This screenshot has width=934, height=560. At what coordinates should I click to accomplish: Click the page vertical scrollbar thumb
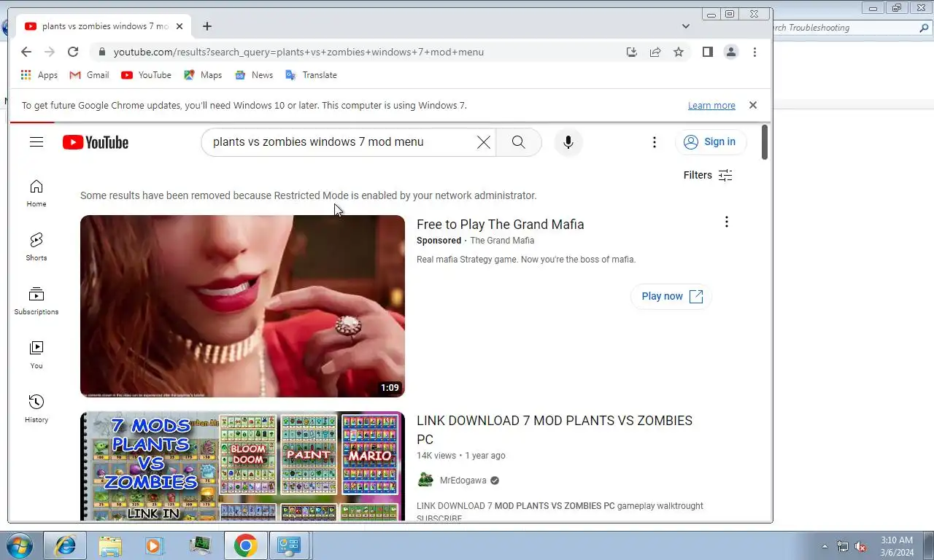click(x=765, y=142)
